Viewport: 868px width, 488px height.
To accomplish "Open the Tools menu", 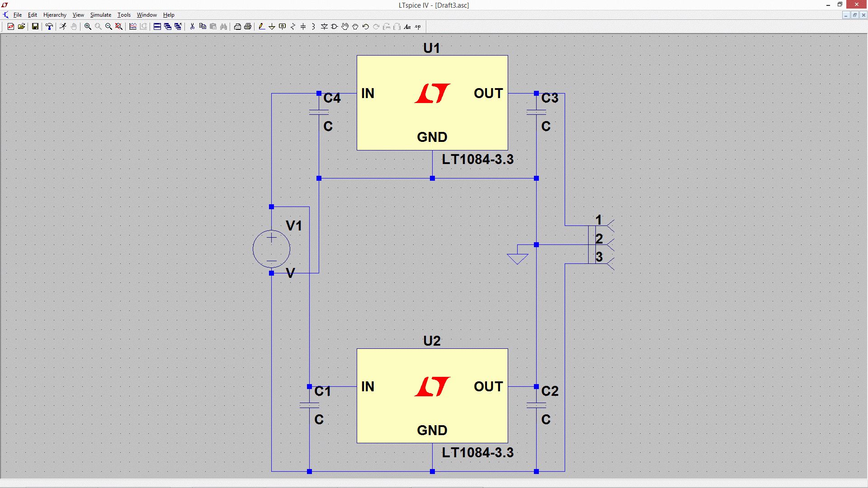I will (124, 15).
